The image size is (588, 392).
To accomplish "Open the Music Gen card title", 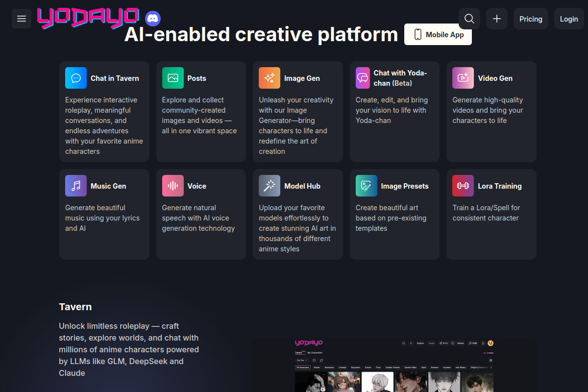I will pyautogui.click(x=108, y=186).
